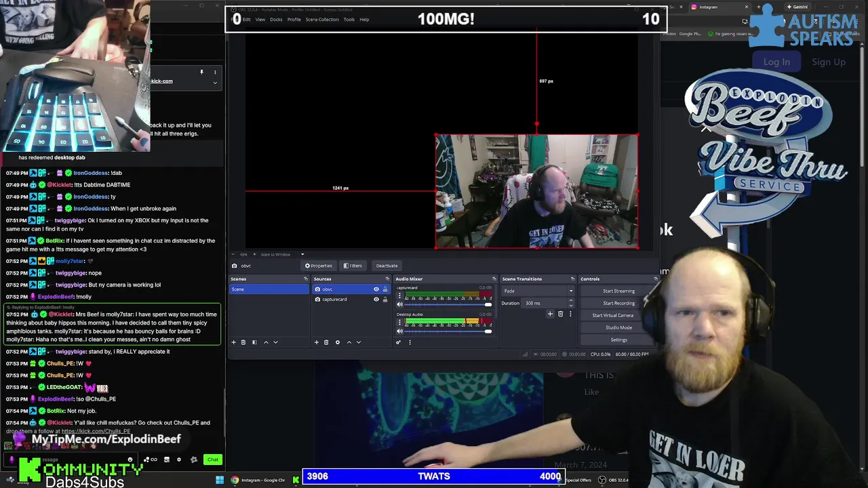Open Properties for selected source
The image size is (868, 488).
318,266
